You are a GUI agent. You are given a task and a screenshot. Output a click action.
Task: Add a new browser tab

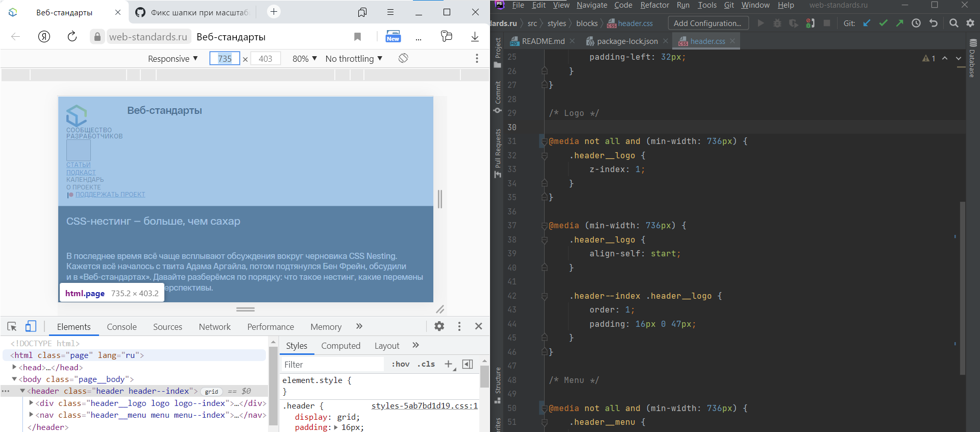(x=274, y=11)
